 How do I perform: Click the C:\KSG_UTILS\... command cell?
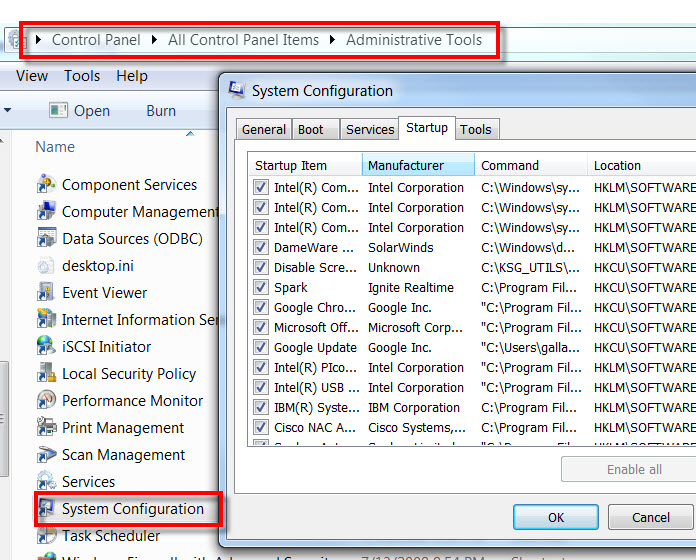530,267
